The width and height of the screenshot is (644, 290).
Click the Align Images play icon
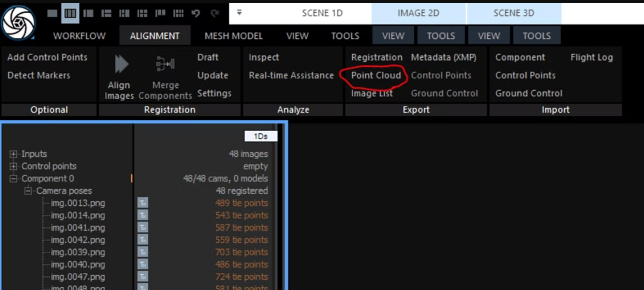pos(121,64)
